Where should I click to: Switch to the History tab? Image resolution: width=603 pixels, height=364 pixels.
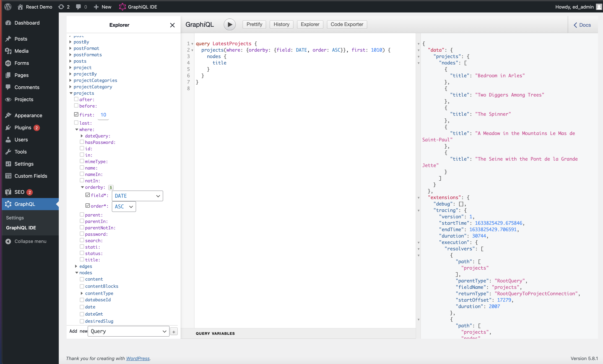281,24
